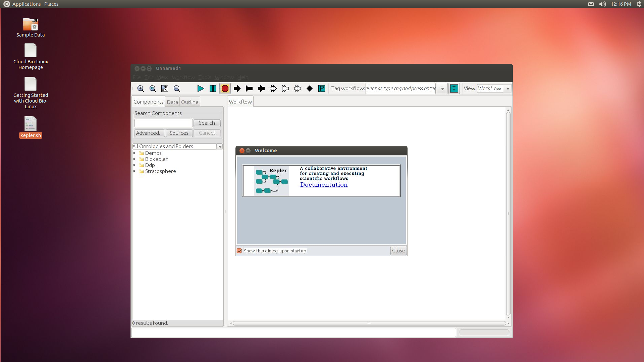
Task: Expand the Biokepler folder
Action: tap(135, 159)
